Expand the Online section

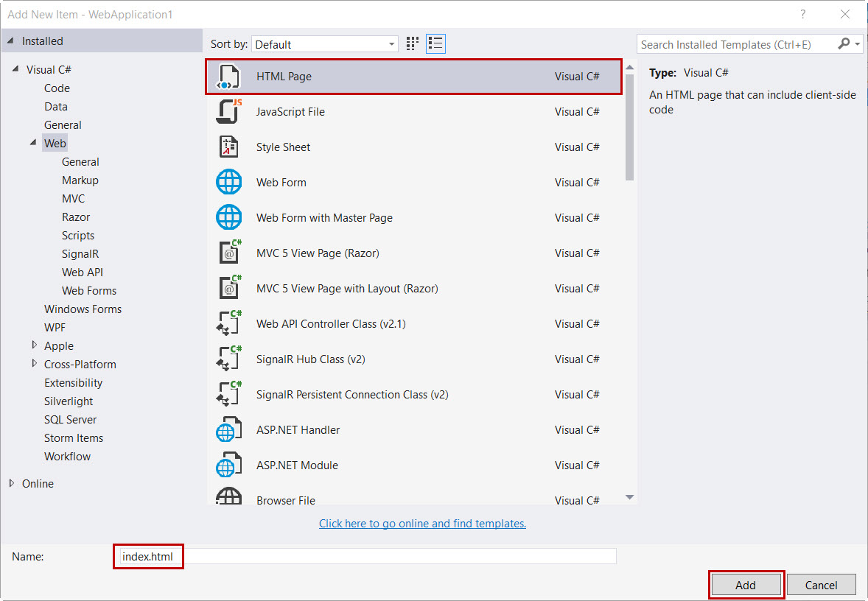(12, 483)
